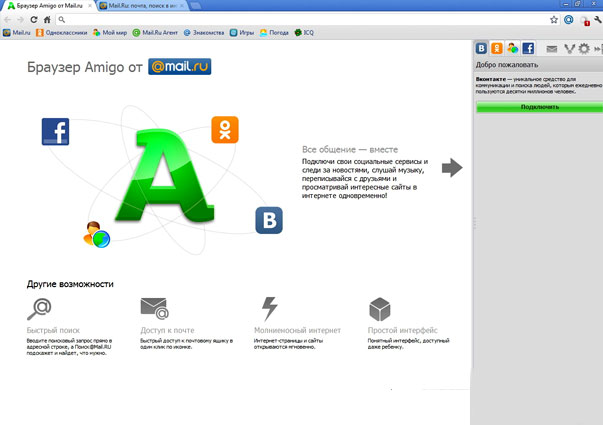
Task: Switch to the Vkontakte sidebar tab
Action: [481, 48]
